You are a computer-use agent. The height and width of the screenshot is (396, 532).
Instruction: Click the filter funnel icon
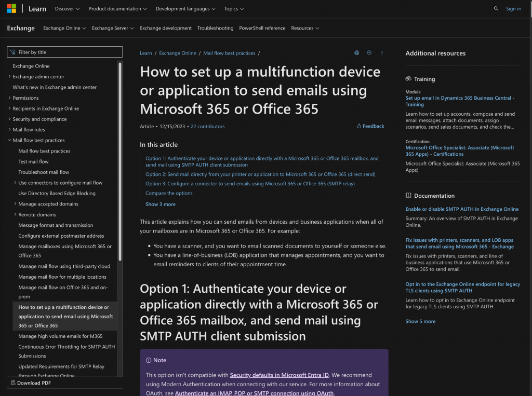12,52
